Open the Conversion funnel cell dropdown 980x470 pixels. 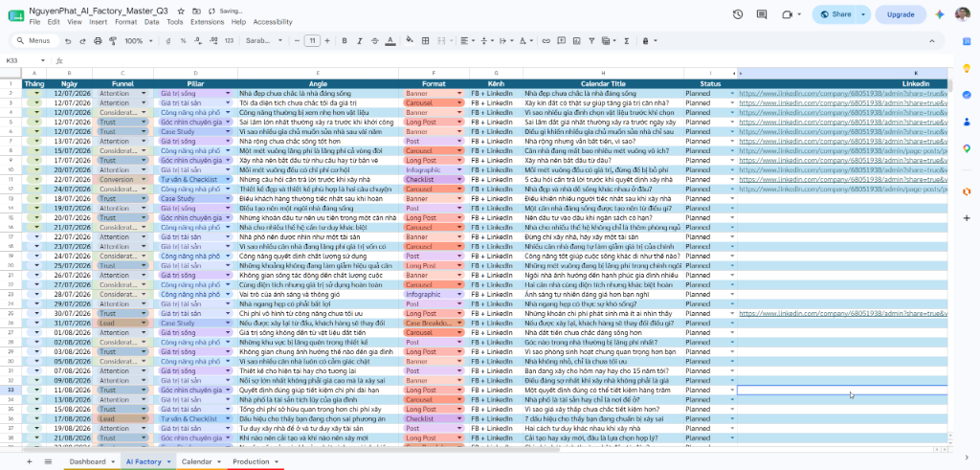[144, 179]
